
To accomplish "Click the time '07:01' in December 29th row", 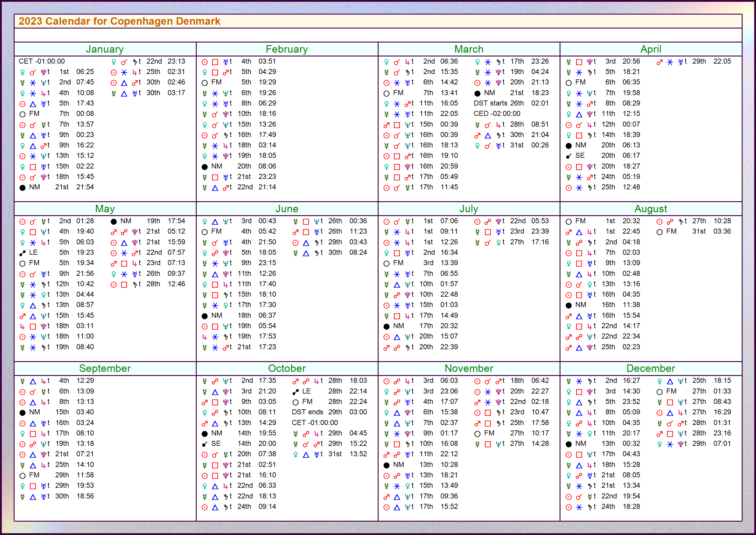I will (x=722, y=443).
